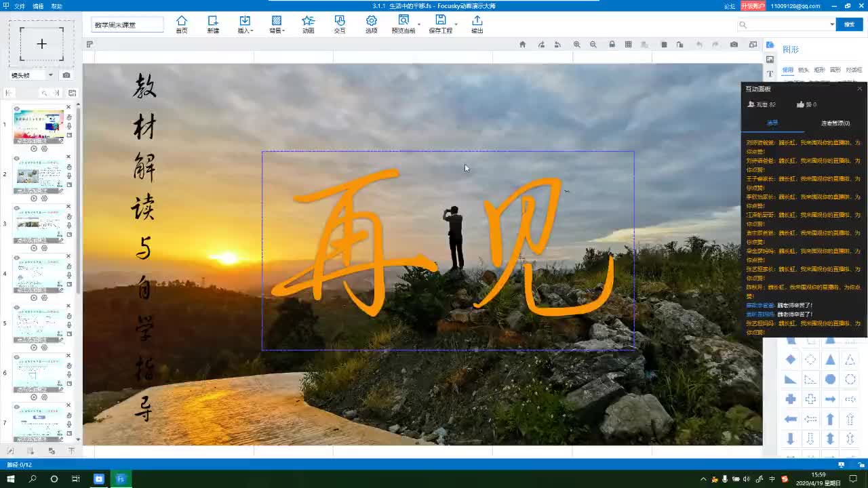Switch to 连麦管理(0) tab
The width and height of the screenshot is (868, 488).
point(835,123)
